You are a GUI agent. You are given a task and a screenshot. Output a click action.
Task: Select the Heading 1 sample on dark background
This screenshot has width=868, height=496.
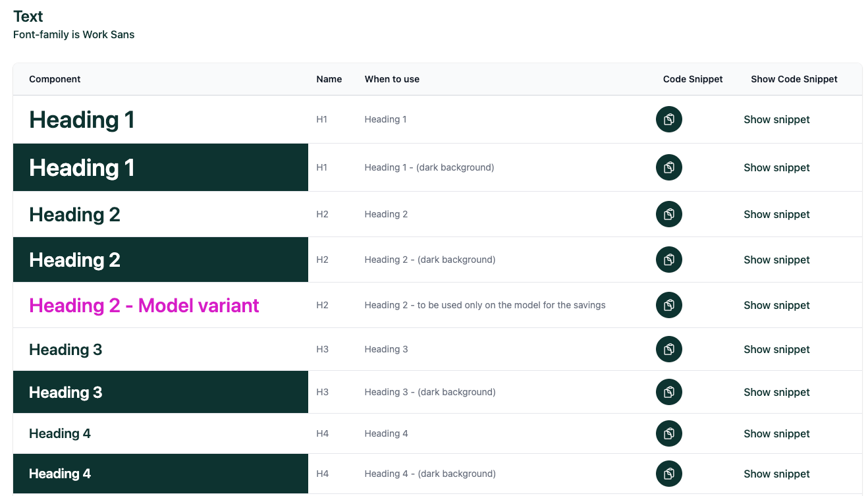tap(82, 168)
